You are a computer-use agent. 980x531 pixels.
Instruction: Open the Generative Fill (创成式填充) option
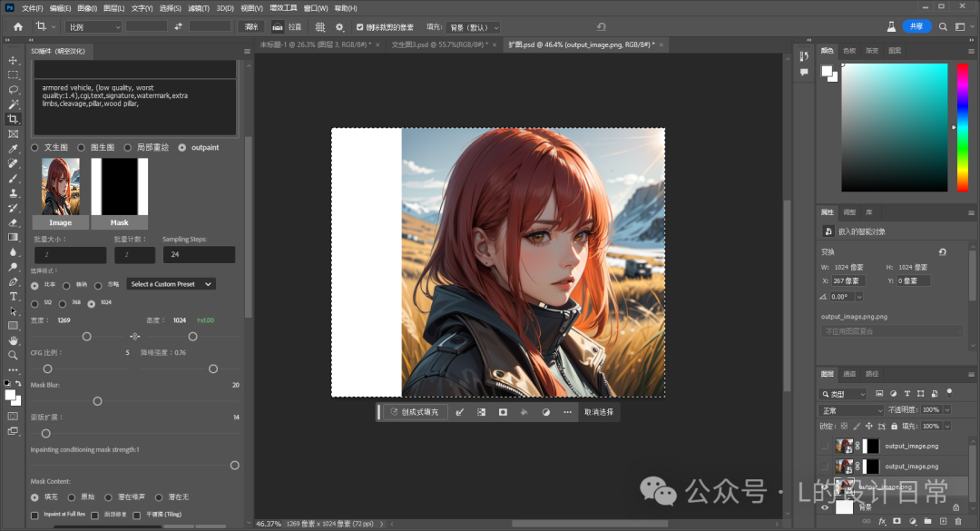pos(414,411)
